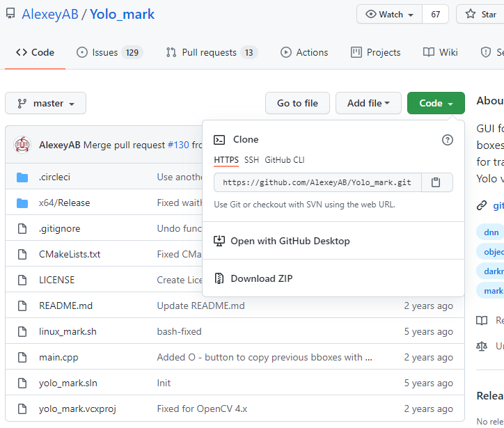The image size is (504, 428).
Task: Click the AlexeyAB avatar image
Action: point(22,145)
